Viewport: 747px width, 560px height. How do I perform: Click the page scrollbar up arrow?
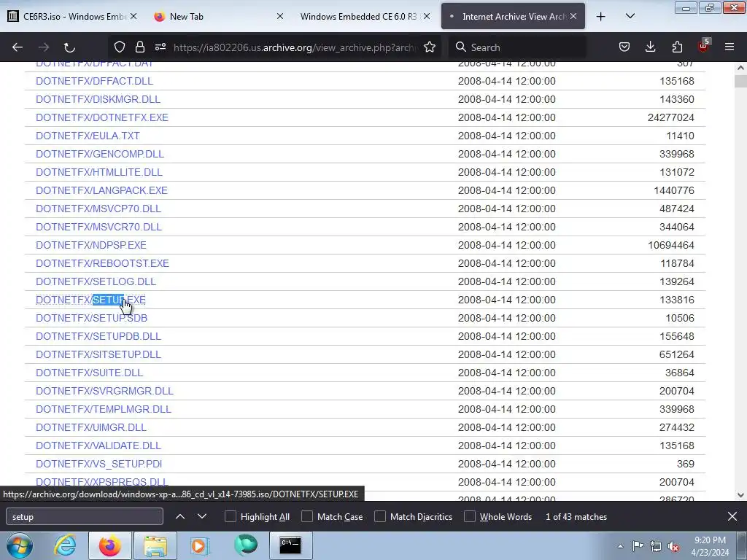point(740,68)
